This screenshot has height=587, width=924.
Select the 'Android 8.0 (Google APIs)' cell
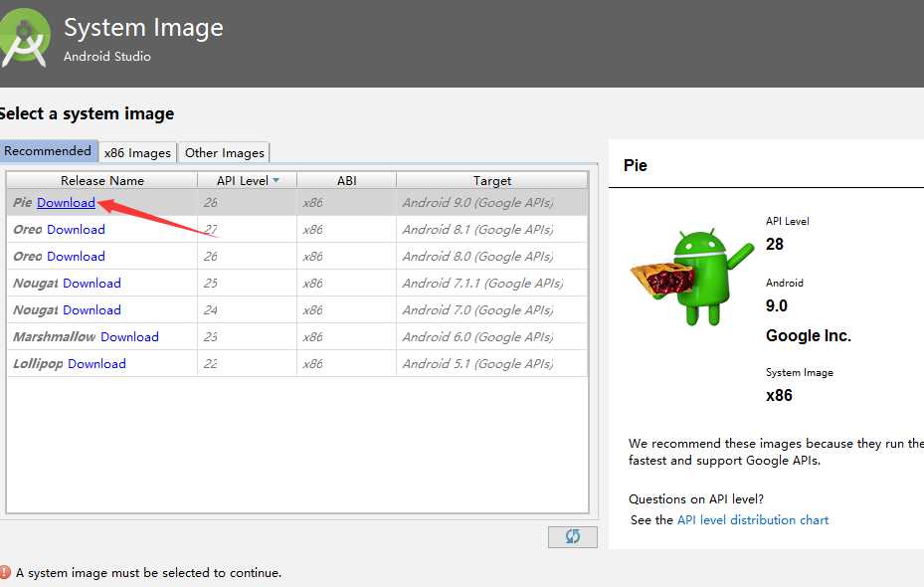[x=492, y=257]
